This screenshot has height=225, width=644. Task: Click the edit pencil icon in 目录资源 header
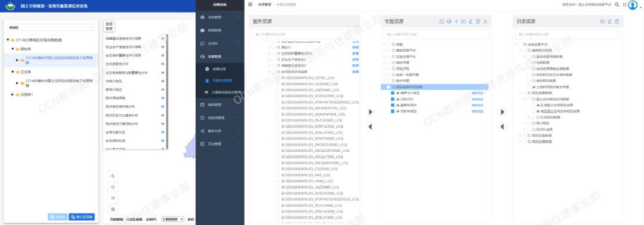point(609,21)
